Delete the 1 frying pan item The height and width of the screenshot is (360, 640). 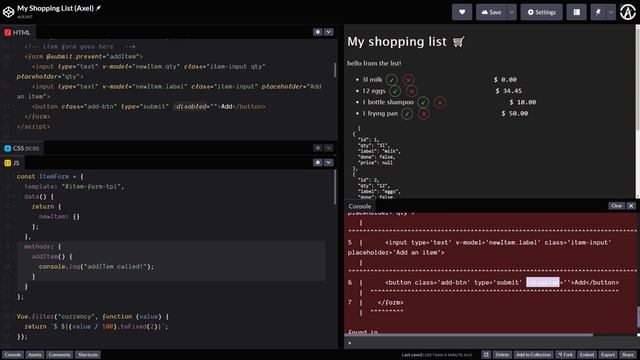424,113
